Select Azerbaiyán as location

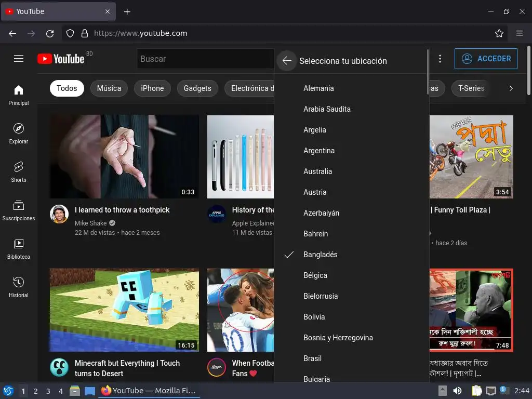click(351, 213)
